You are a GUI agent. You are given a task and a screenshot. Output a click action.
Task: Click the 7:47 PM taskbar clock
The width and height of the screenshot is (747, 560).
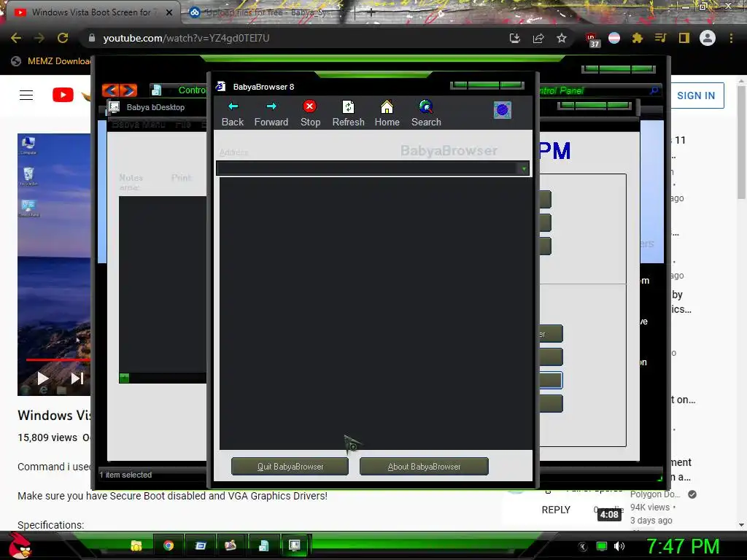tap(683, 547)
